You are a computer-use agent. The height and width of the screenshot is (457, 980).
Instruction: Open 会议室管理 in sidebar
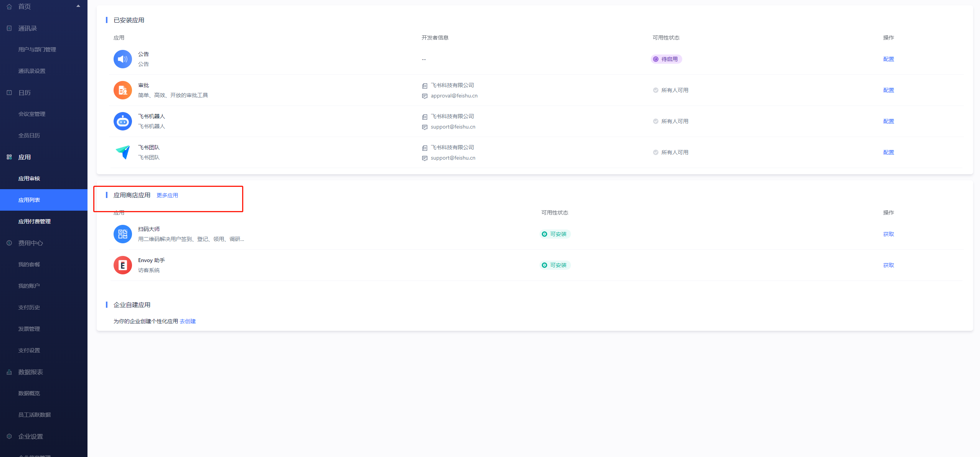tap(32, 114)
